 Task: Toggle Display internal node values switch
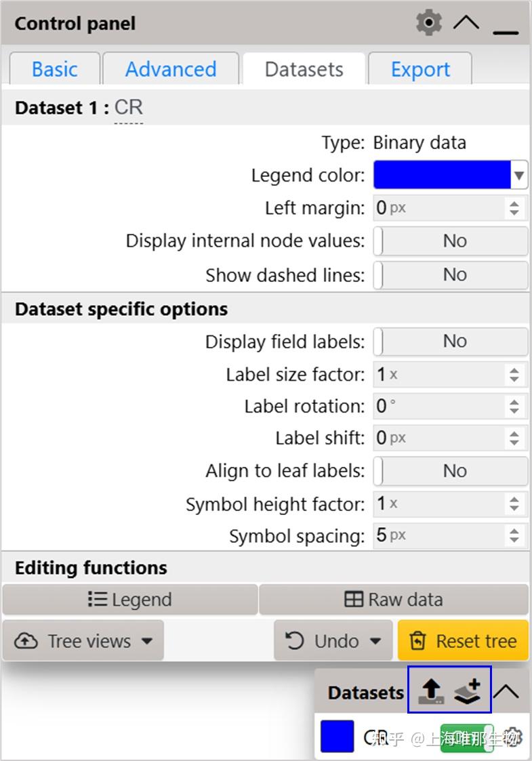tap(450, 241)
